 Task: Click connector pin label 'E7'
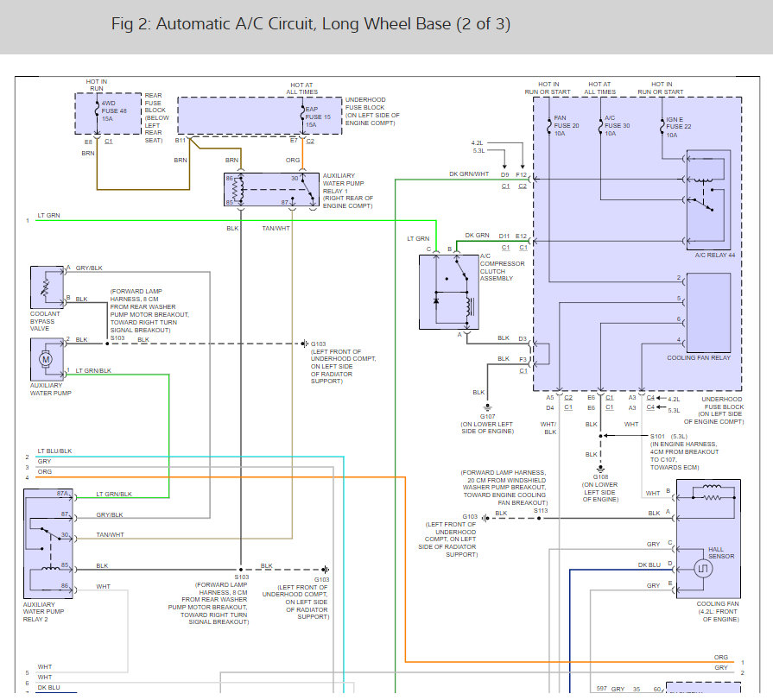[294, 141]
